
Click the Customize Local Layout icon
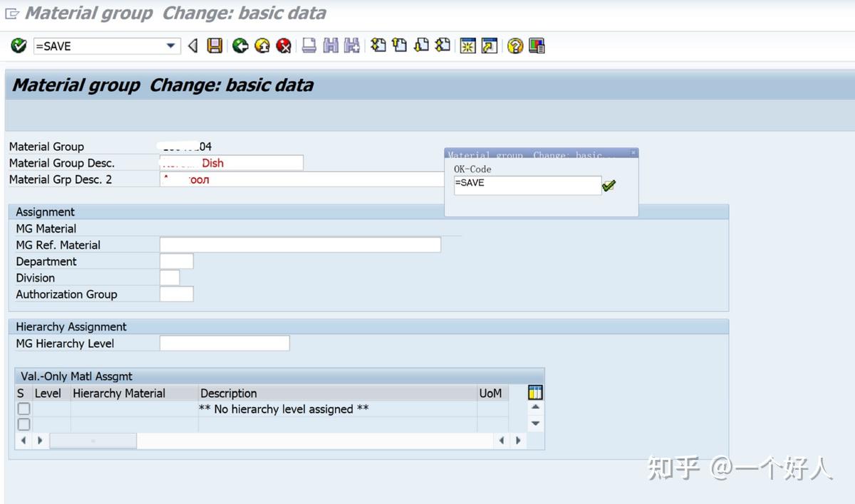point(537,46)
